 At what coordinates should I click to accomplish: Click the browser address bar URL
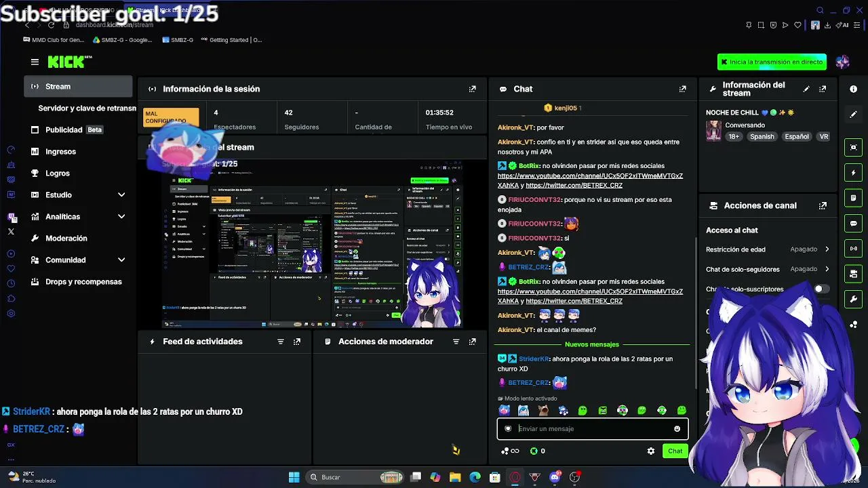click(115, 25)
